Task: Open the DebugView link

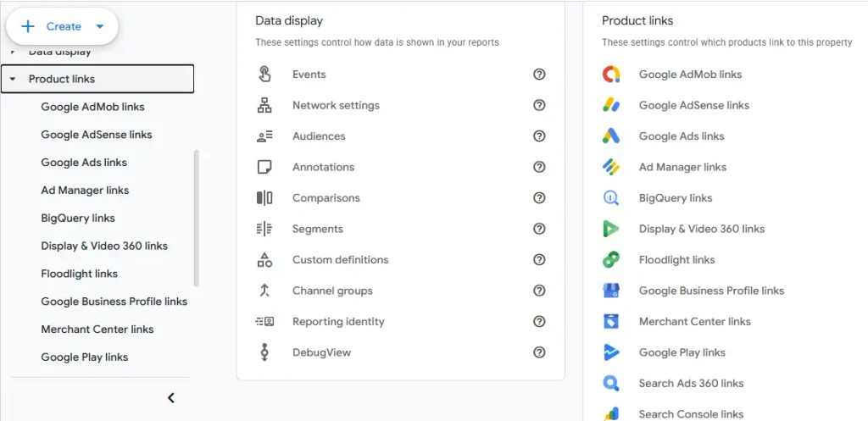Action: (x=321, y=352)
